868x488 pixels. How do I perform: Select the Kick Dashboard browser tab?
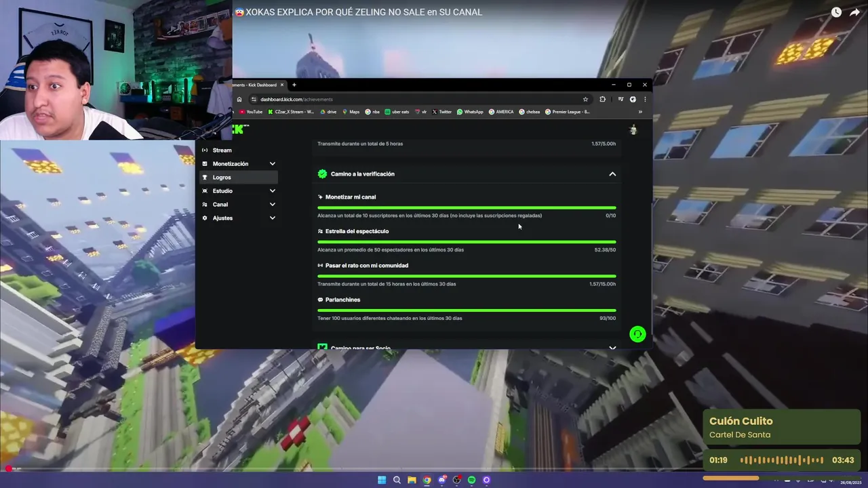pyautogui.click(x=259, y=85)
